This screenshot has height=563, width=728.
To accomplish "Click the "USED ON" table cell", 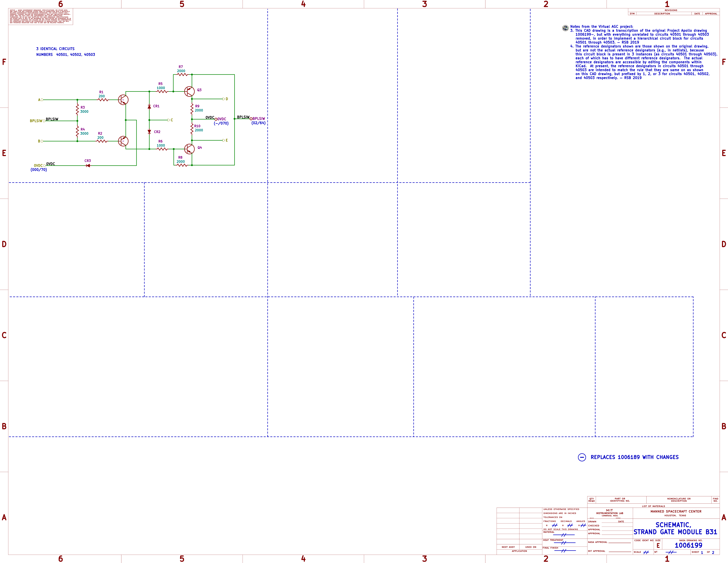I will tap(531, 547).
